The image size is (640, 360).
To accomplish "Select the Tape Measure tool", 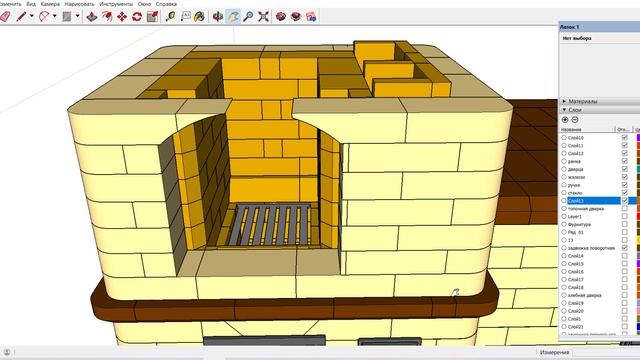I will (170, 17).
